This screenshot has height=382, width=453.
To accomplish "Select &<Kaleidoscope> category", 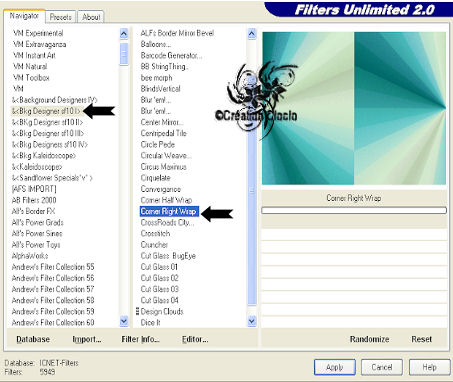I will tap(37, 167).
